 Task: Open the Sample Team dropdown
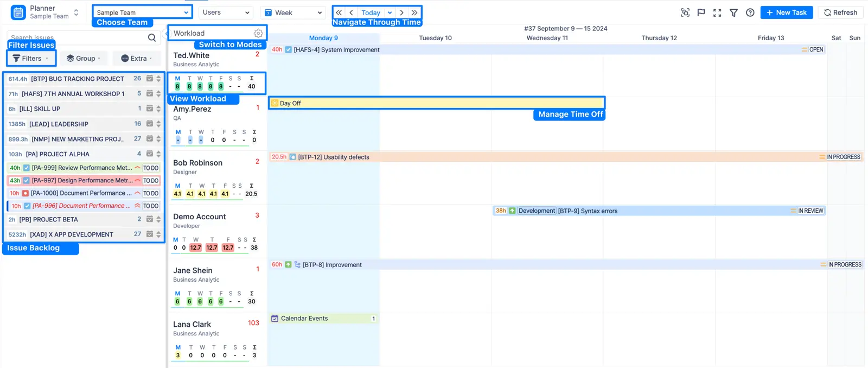[x=142, y=12]
